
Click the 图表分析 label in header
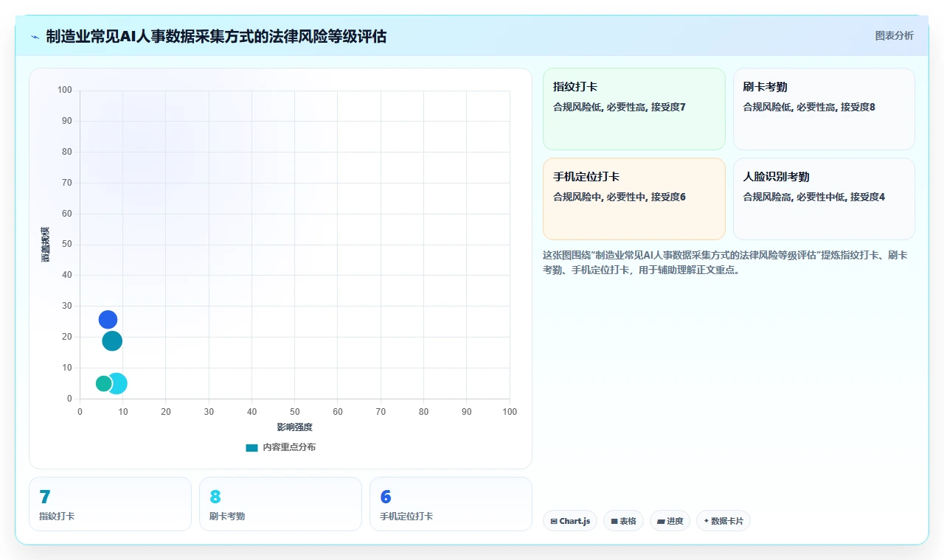coord(894,35)
